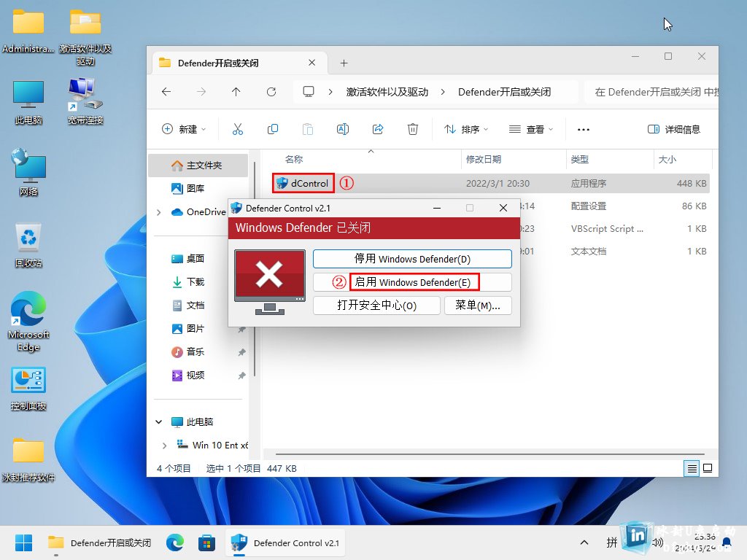
Task: Open the 排序 sort dropdown
Action: point(466,129)
